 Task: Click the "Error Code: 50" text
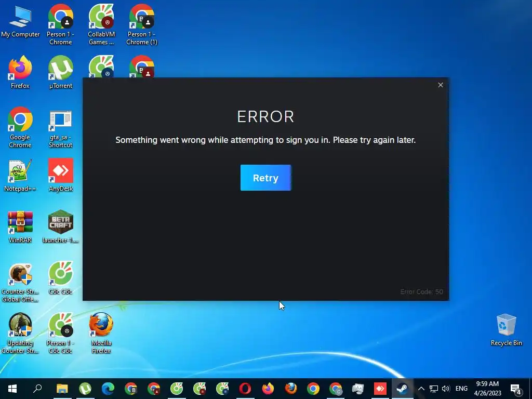[422, 292]
